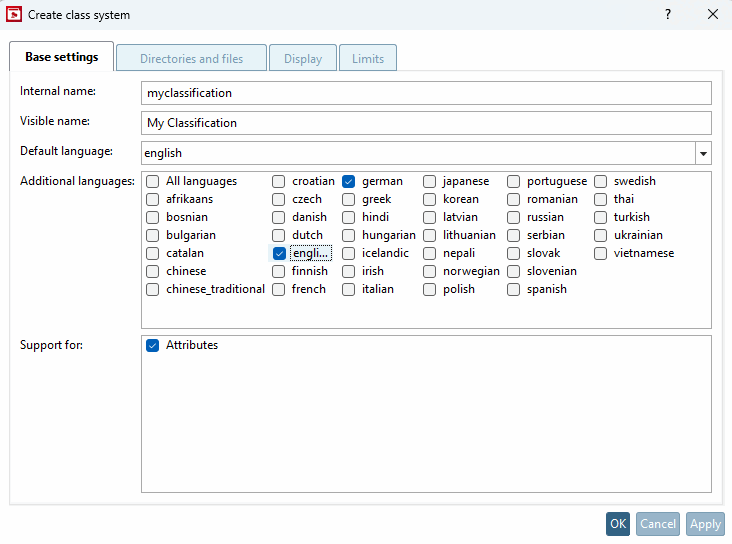Check the polish checkbox
The image size is (732, 544).
tap(429, 290)
